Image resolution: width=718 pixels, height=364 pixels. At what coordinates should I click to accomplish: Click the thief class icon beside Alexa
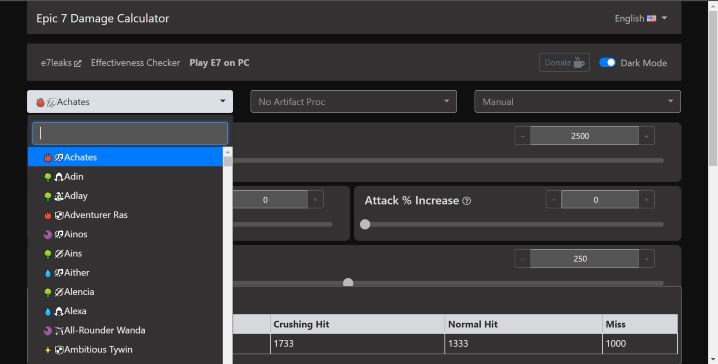pos(59,311)
